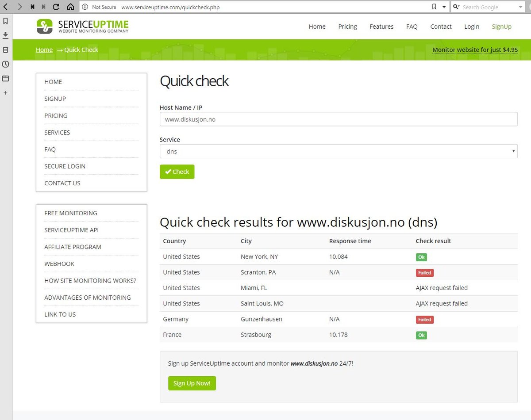Bookmark this page from the address bar

pos(434,7)
